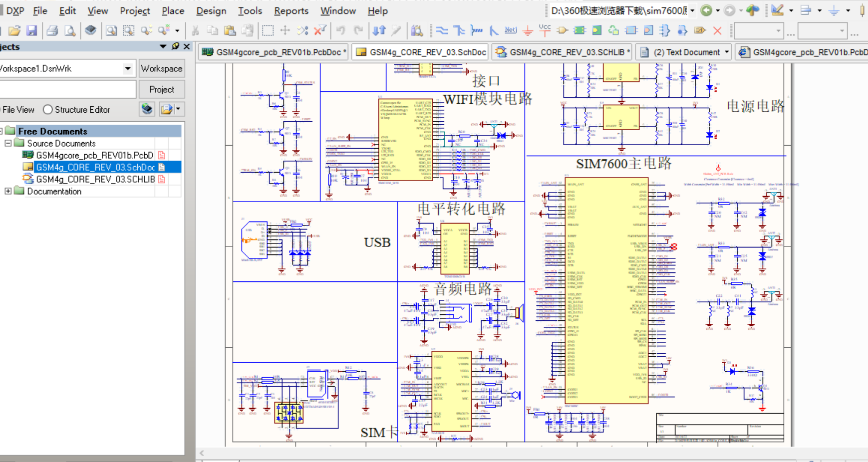Viewport: 868px width, 462px height.
Task: Undo the last action
Action: point(340,31)
